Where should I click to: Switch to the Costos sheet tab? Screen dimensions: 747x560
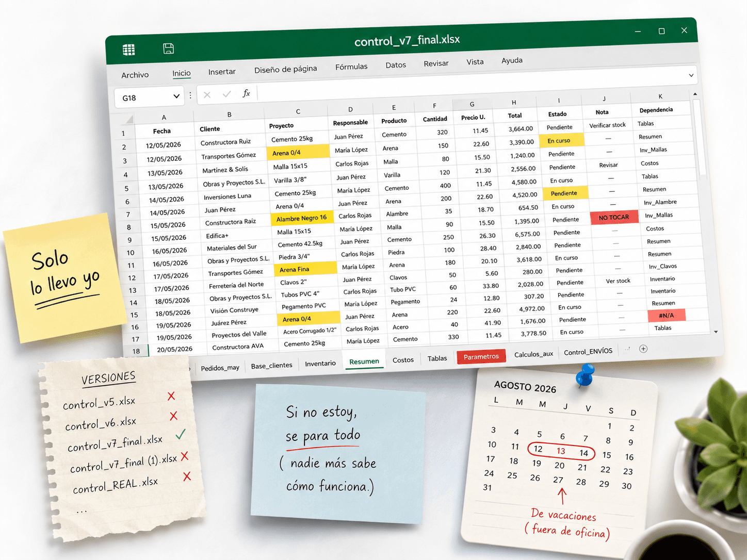coord(403,360)
